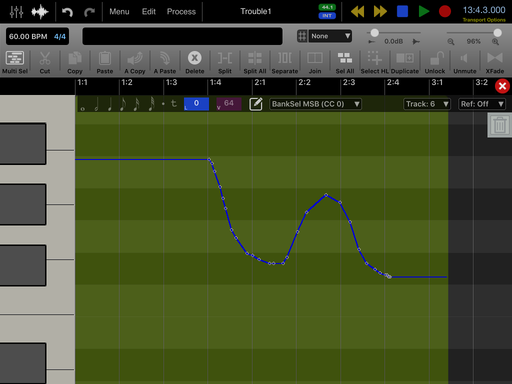Adjust the volume gain slider knob
This screenshot has height=384, width=512.
[x=375, y=33]
